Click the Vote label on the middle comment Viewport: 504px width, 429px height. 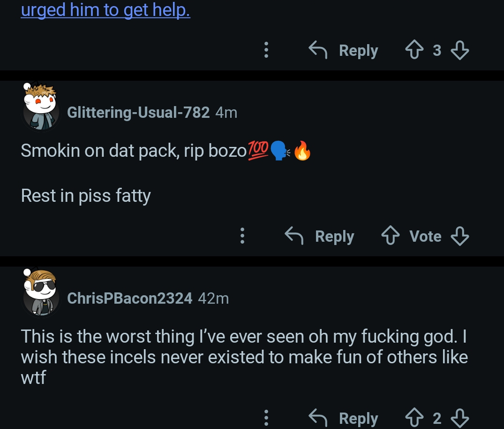425,236
